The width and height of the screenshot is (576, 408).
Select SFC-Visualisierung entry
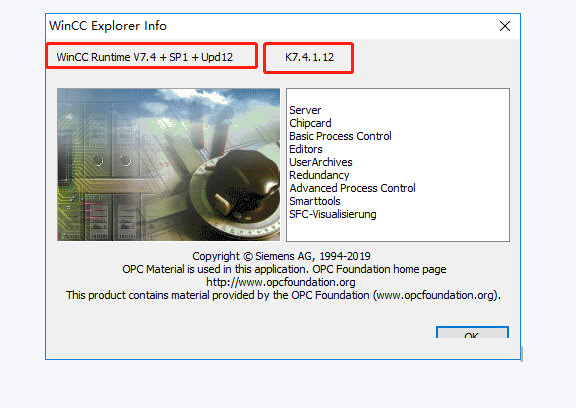click(x=332, y=214)
